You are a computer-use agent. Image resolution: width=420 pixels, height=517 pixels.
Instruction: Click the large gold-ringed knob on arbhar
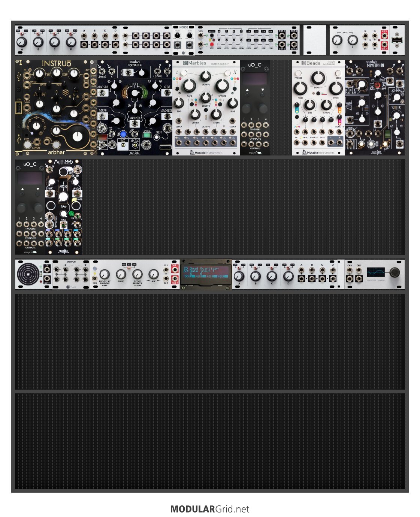click(78, 137)
